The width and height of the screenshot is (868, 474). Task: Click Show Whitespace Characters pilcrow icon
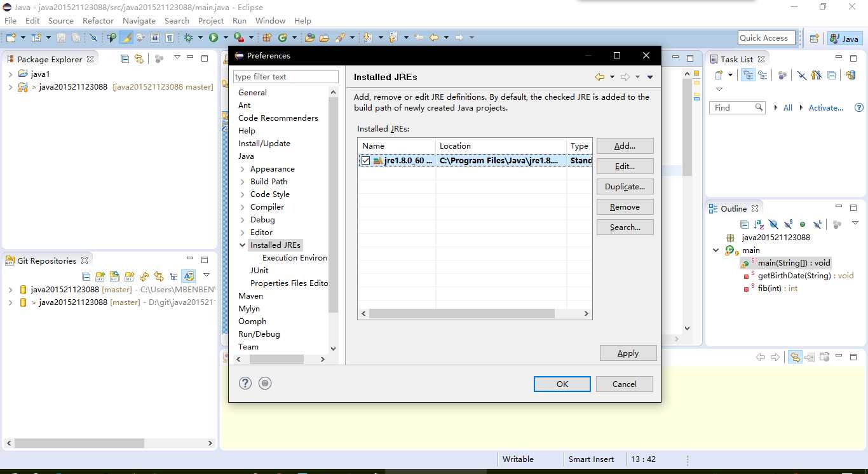pos(170,38)
